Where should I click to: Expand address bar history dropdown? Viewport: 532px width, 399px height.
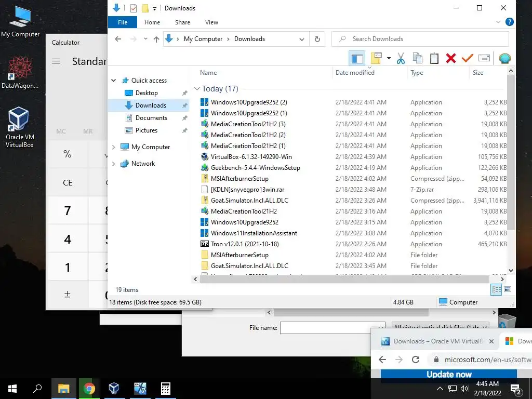pos(302,39)
